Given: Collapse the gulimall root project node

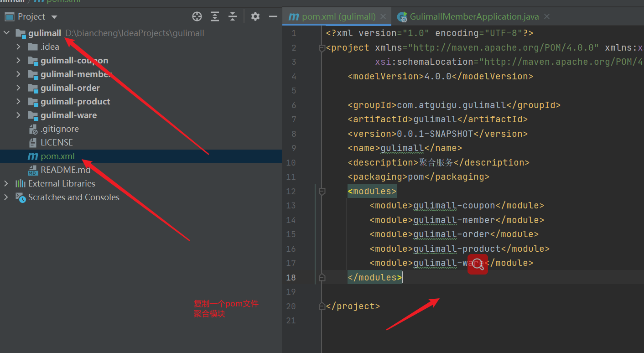Looking at the screenshot, I should [6, 33].
